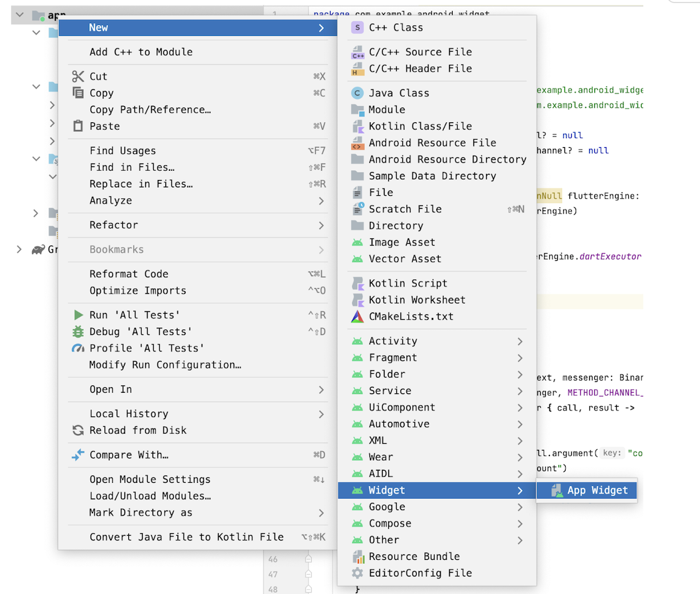Click the CMakeLists.txt icon

click(x=357, y=317)
